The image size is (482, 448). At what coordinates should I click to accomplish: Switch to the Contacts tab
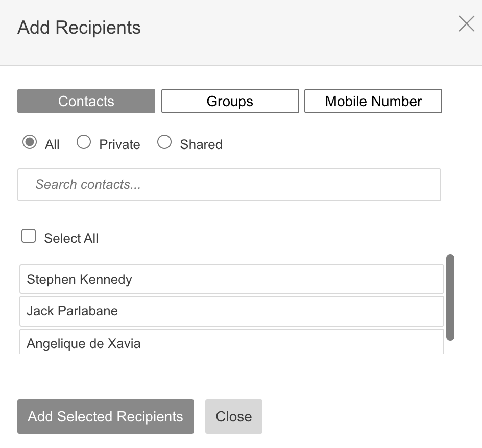click(x=86, y=101)
